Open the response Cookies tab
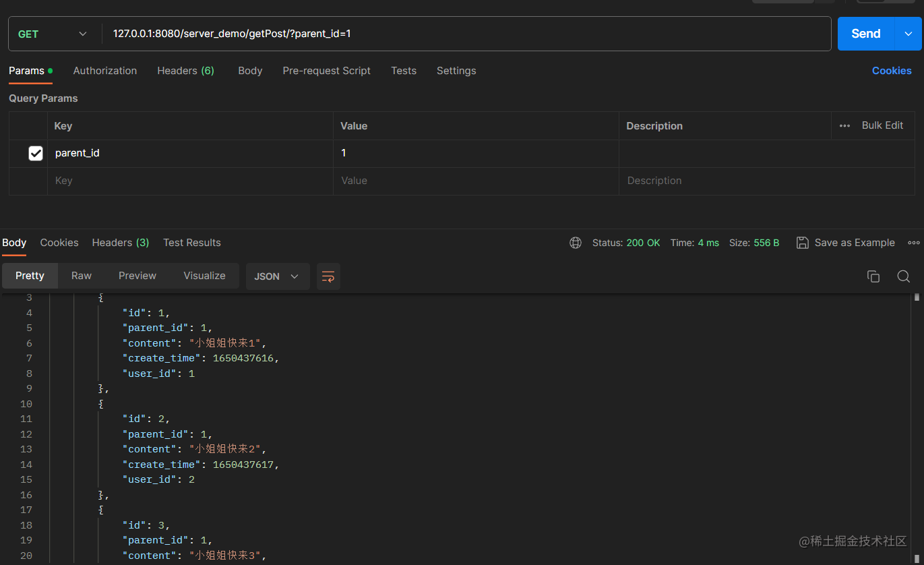Screen dimensions: 924x565 coord(59,243)
